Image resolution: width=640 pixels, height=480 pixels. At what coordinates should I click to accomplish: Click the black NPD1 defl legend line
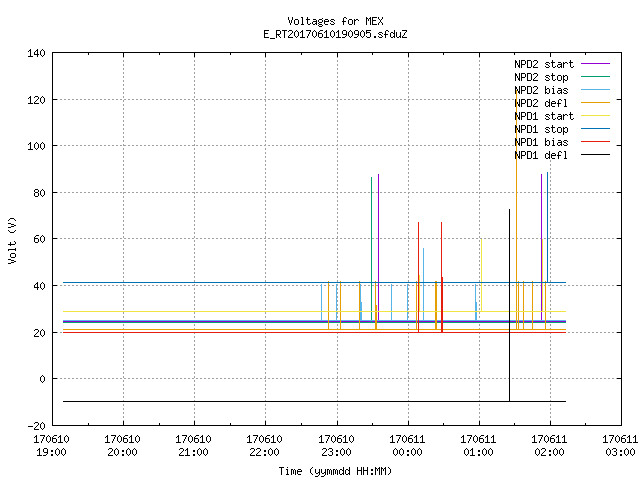(x=595, y=155)
